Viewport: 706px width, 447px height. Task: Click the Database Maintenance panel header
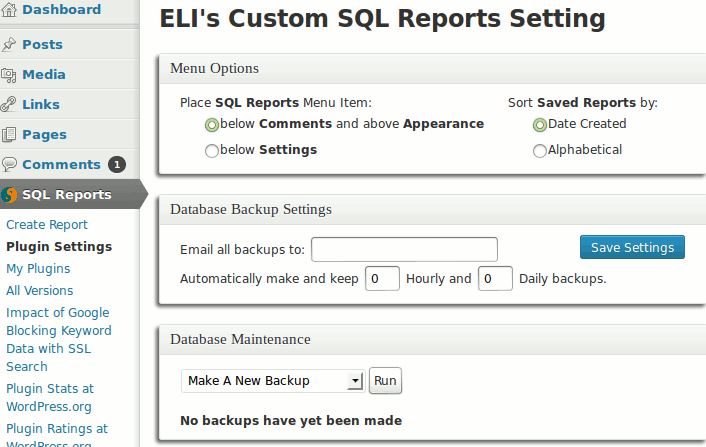[x=432, y=339]
